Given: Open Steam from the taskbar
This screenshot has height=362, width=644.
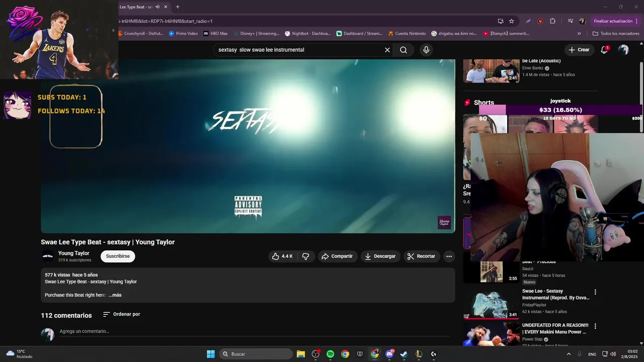Looking at the screenshot, I should [x=404, y=354].
